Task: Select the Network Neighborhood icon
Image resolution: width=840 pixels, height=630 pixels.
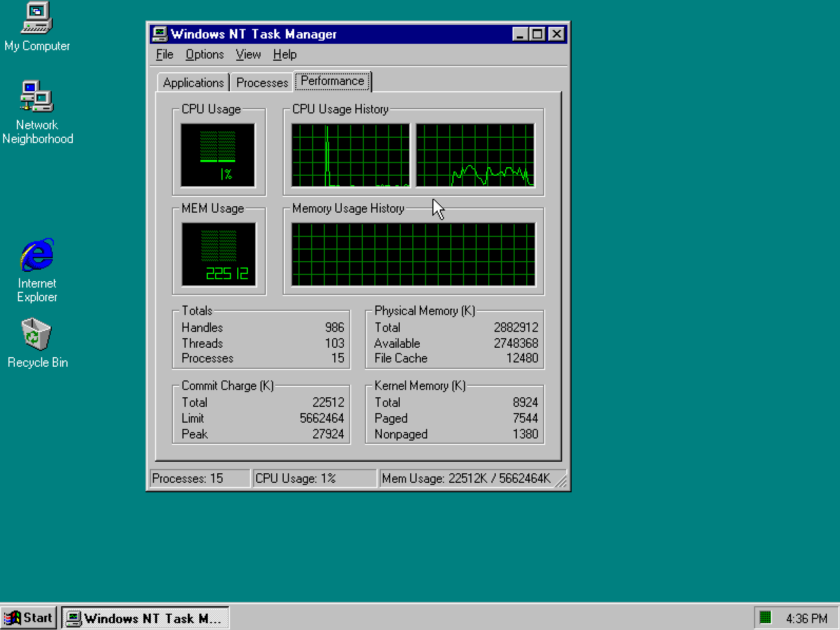Action: click(36, 97)
